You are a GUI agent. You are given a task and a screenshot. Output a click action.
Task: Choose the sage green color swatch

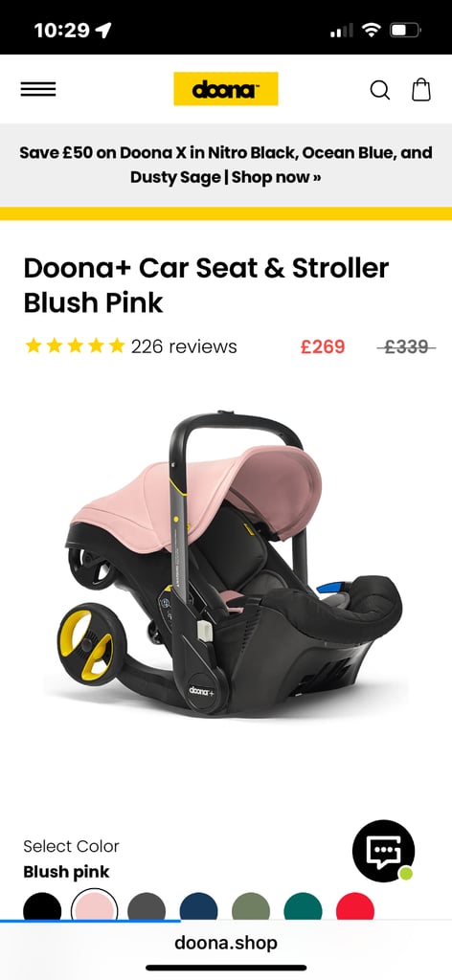(x=251, y=906)
